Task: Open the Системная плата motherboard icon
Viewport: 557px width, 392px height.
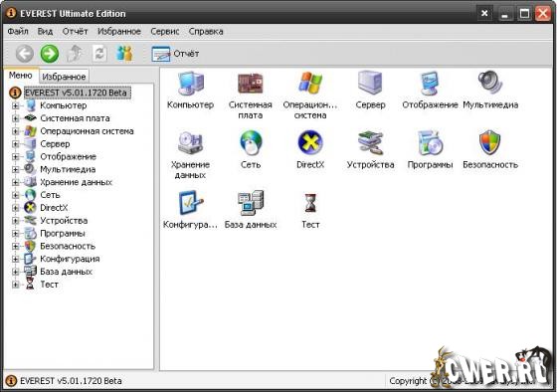Action: (251, 84)
